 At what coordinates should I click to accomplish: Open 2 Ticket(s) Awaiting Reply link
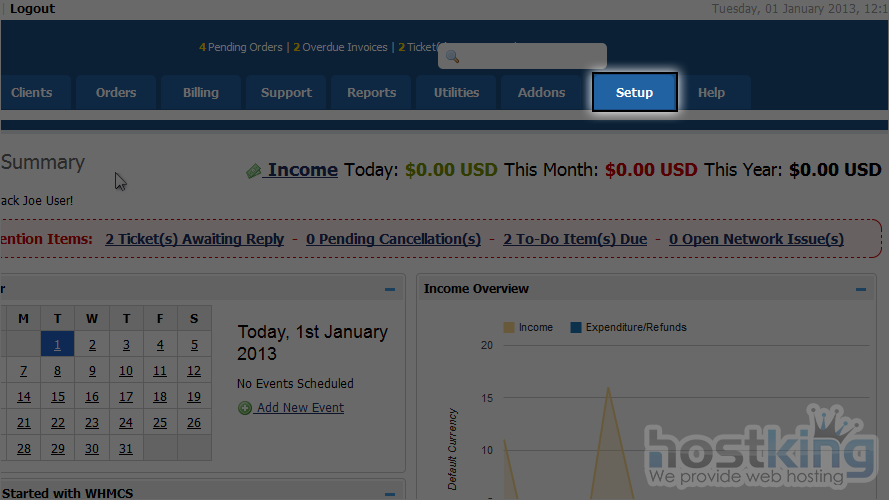tap(194, 239)
